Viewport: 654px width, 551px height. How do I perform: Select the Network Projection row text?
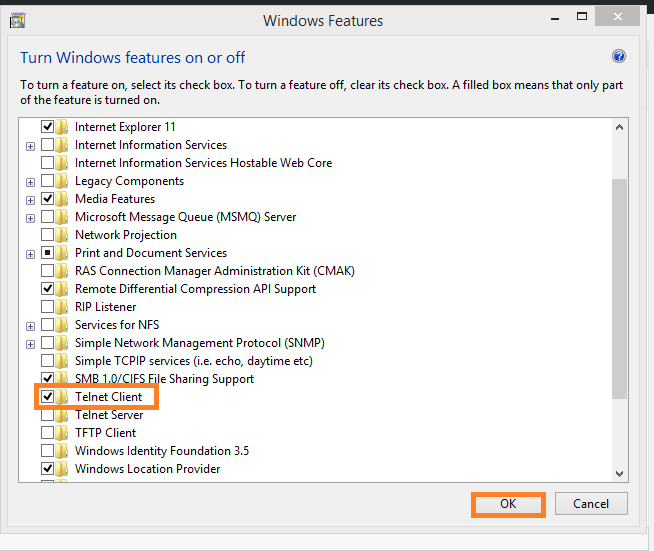click(126, 235)
